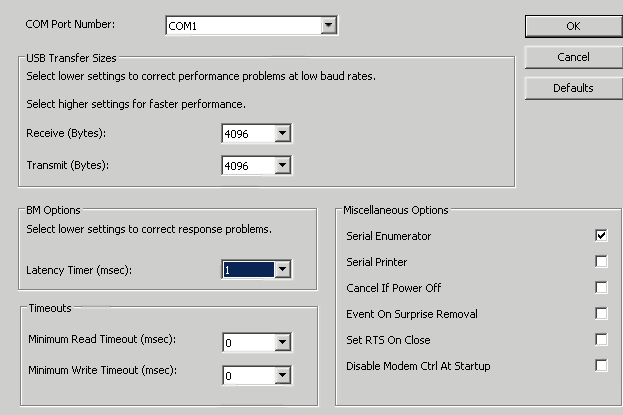Open Minimum Write Timeout dropdown arrow
Screen dimensions: 623x415
pos(282,375)
